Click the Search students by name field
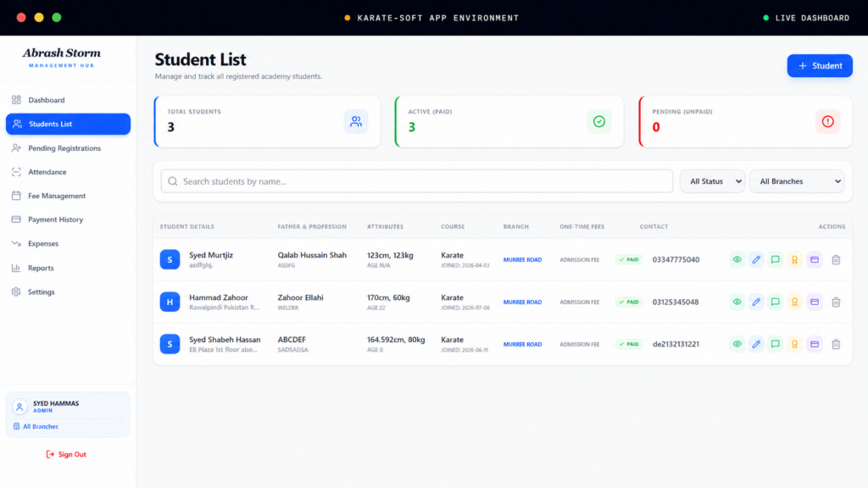Image resolution: width=868 pixels, height=488 pixels. coord(417,181)
